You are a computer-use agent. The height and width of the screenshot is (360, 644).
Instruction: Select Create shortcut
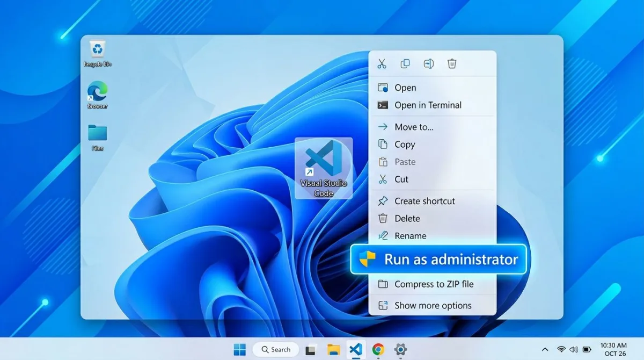coord(433,201)
